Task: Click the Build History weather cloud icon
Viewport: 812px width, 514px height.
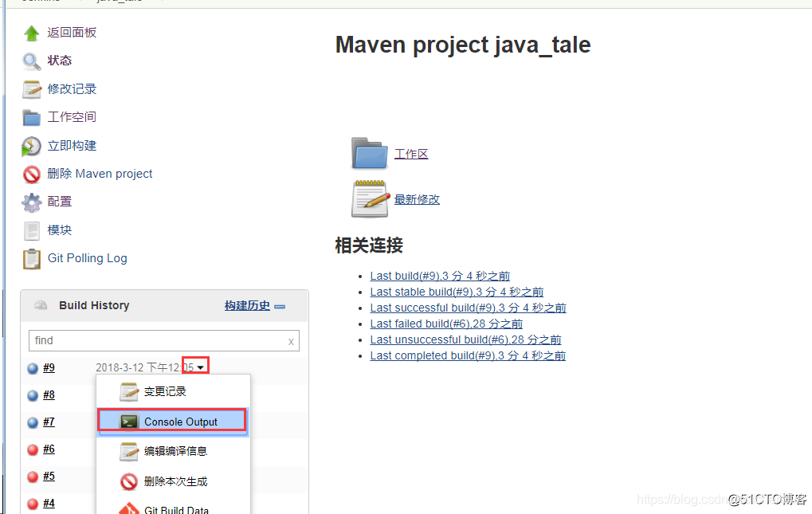Action: [41, 305]
